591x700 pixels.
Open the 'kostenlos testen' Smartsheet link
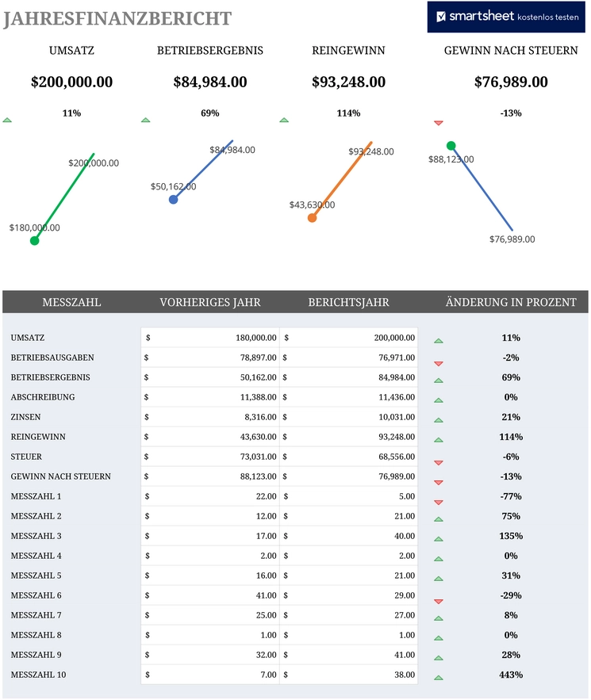547,17
